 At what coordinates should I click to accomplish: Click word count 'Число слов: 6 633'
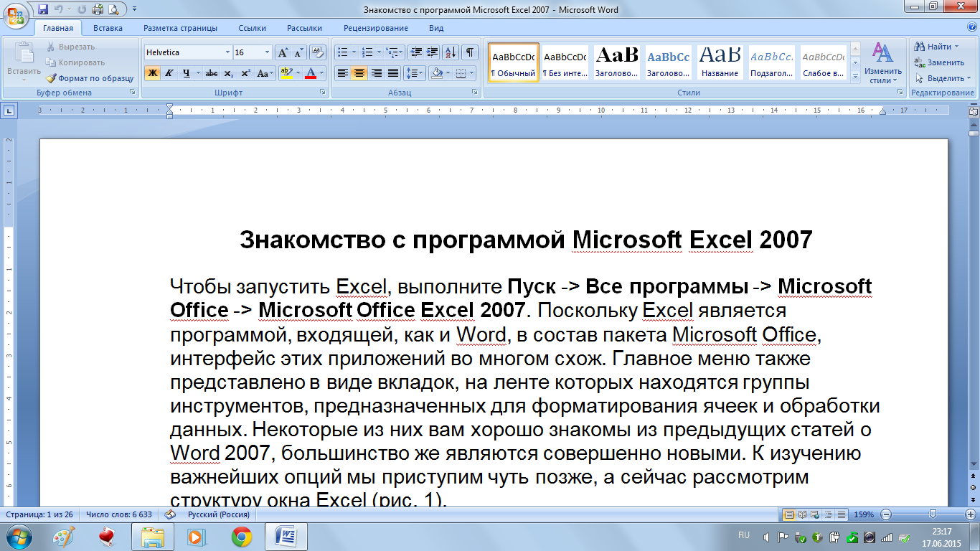119,514
